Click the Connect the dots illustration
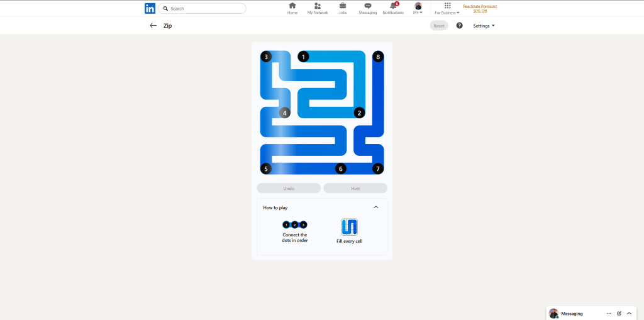The width and height of the screenshot is (644, 320). [x=295, y=224]
